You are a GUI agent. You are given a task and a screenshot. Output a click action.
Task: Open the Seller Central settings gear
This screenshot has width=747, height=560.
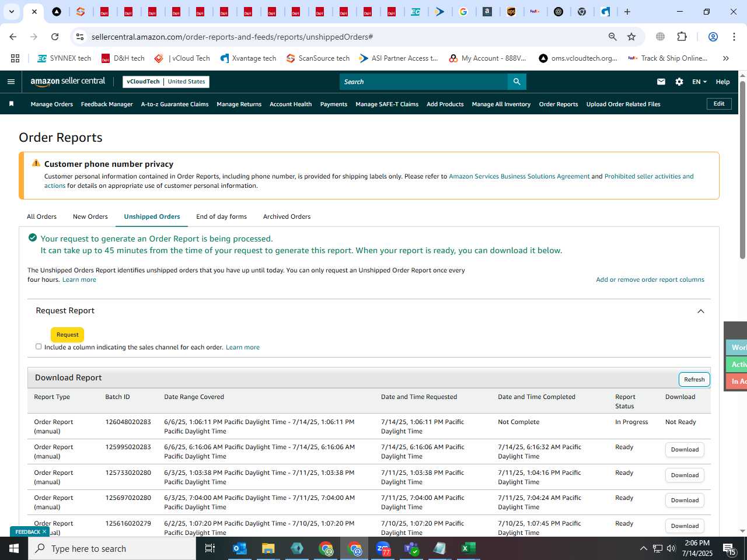point(679,82)
